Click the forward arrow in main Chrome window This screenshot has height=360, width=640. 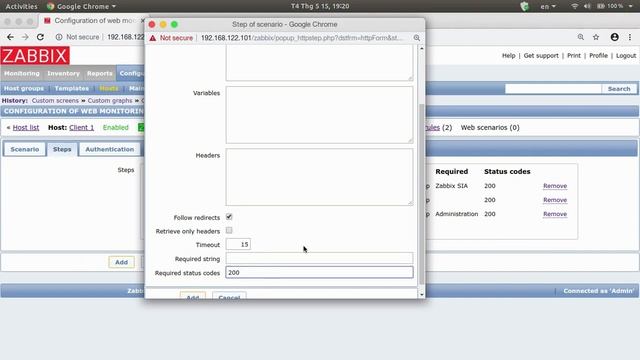click(x=25, y=37)
